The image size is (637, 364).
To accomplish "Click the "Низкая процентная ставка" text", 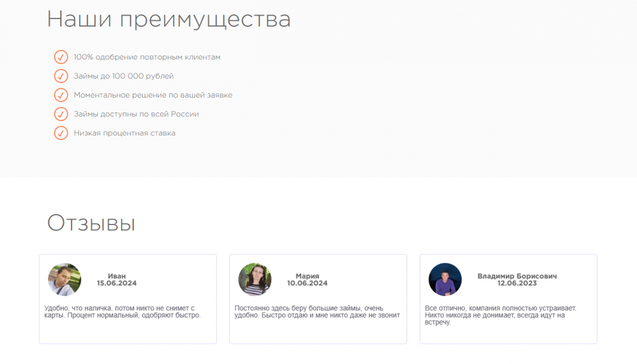I will pyautogui.click(x=124, y=133).
